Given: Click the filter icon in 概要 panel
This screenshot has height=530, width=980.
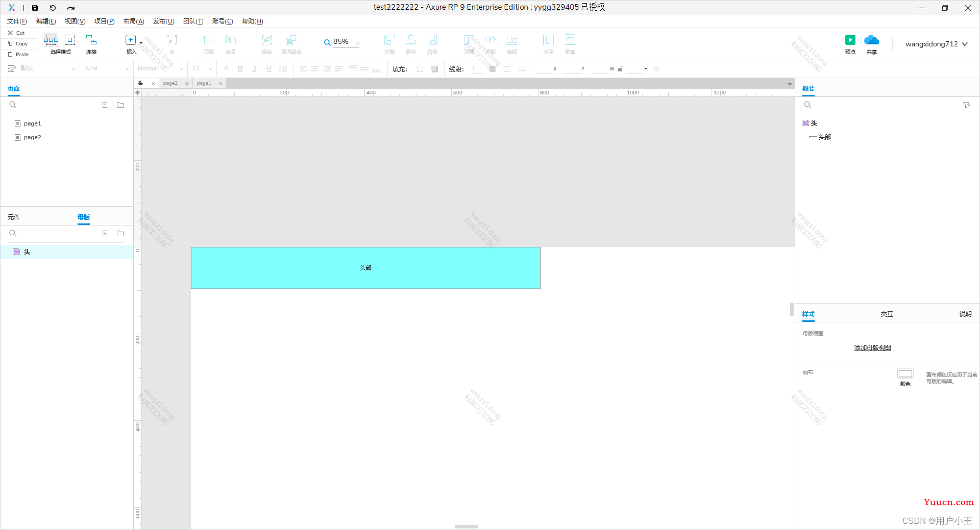Looking at the screenshot, I should [967, 105].
